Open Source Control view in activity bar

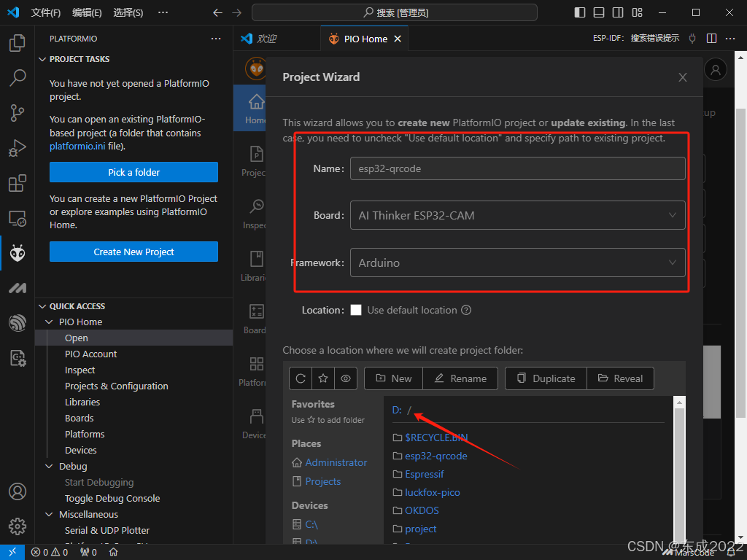[x=18, y=113]
